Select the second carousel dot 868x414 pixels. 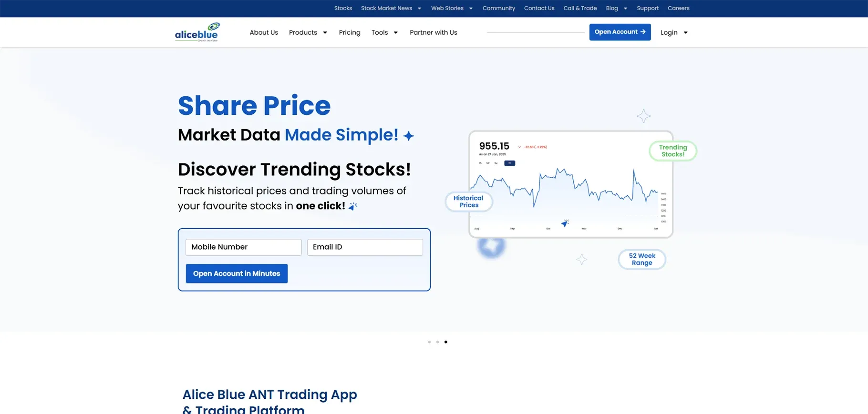tap(437, 342)
